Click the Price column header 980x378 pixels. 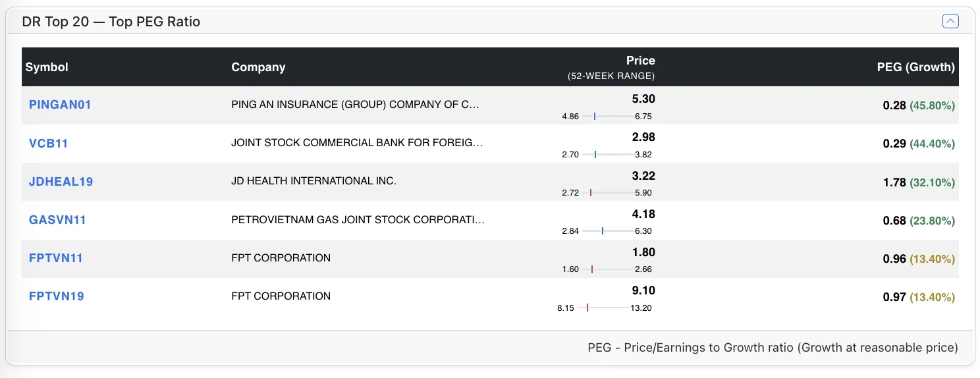(x=640, y=61)
